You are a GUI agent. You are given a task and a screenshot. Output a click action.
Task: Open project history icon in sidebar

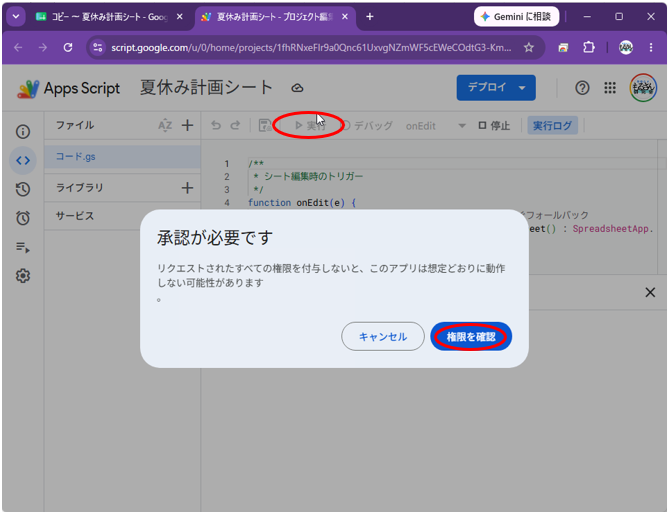[23, 189]
